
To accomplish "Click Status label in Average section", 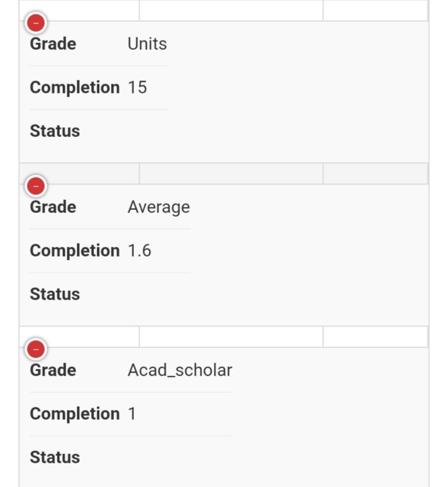I will (x=55, y=294).
